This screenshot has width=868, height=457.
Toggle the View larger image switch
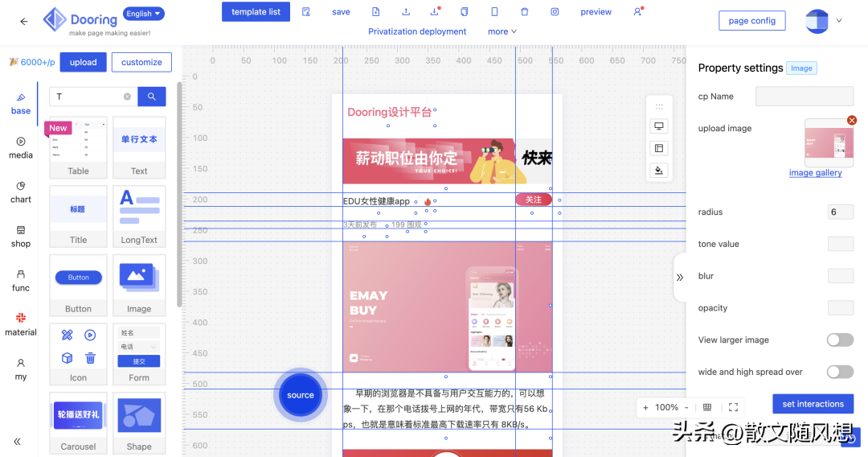pyautogui.click(x=840, y=340)
